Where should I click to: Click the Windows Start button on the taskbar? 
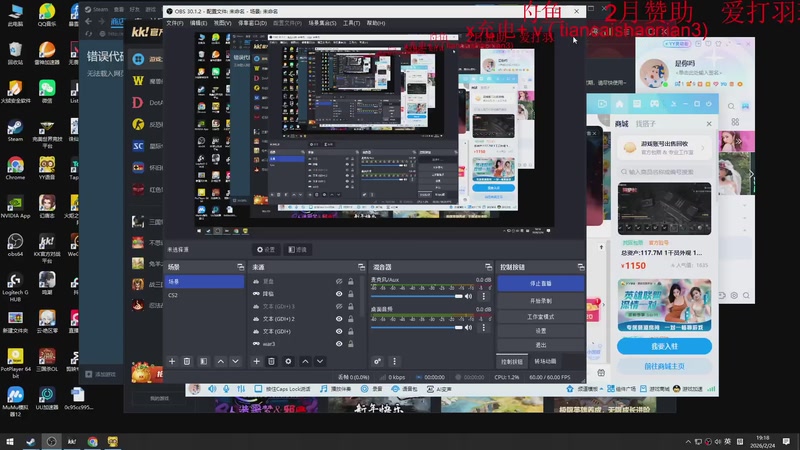tap(9, 441)
